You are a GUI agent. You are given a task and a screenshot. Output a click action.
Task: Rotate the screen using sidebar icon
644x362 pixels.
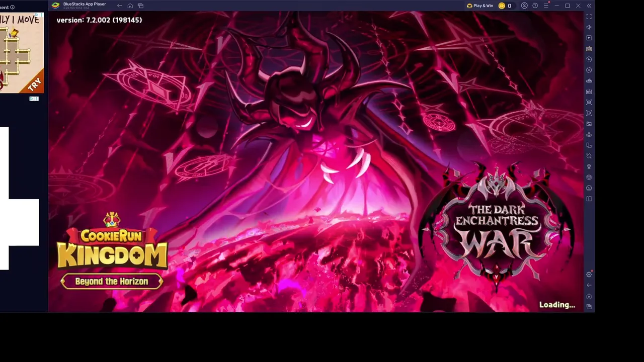tap(589, 156)
